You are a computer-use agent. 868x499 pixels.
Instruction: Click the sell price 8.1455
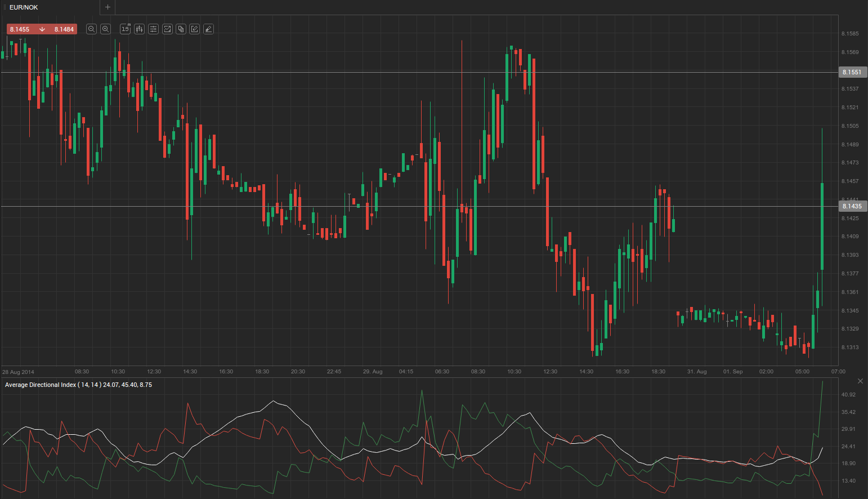[20, 29]
